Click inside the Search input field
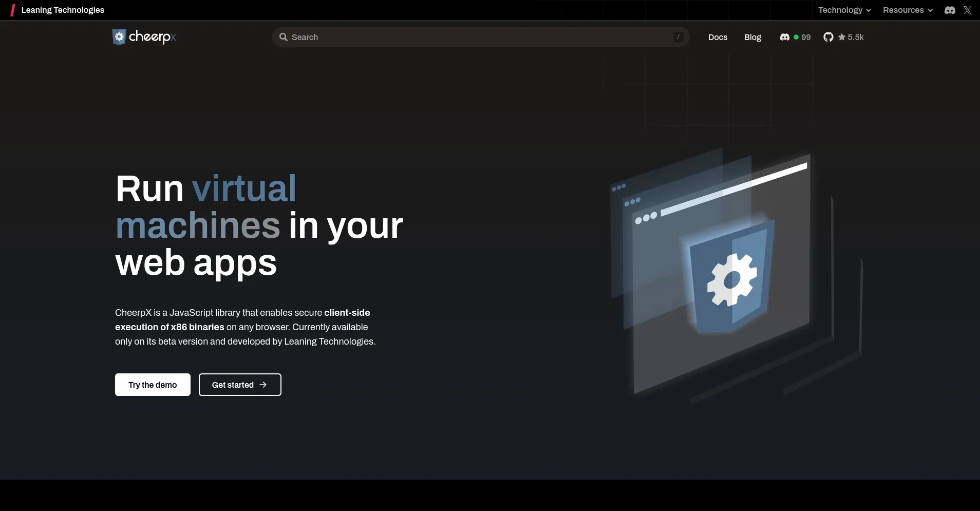This screenshot has height=511, width=980. (462, 37)
